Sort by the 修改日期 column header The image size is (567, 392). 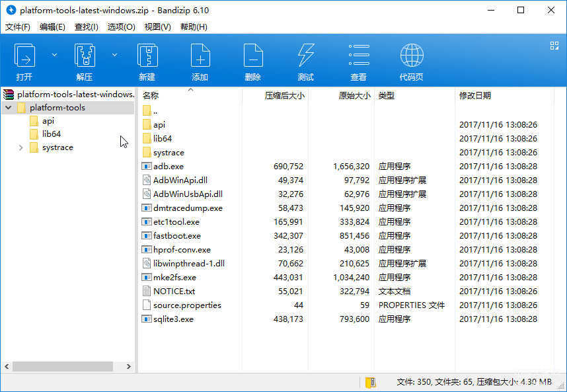click(475, 95)
